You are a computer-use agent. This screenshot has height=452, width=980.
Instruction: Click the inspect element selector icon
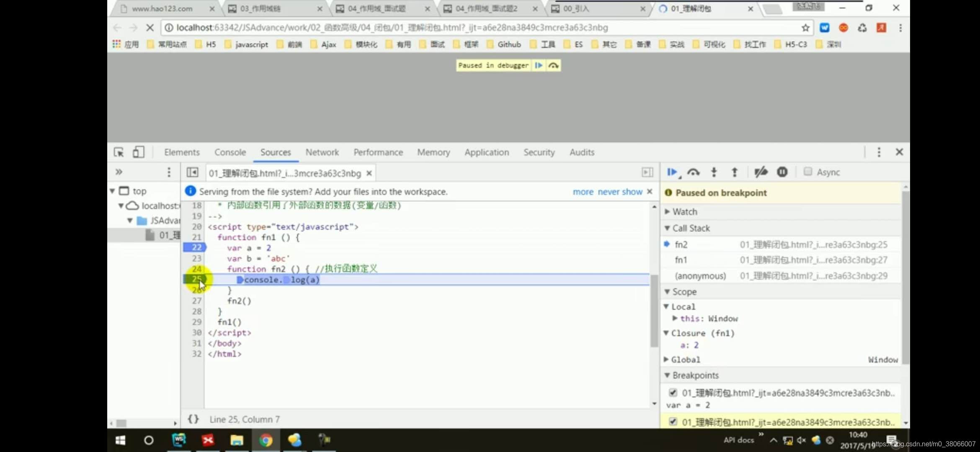119,152
